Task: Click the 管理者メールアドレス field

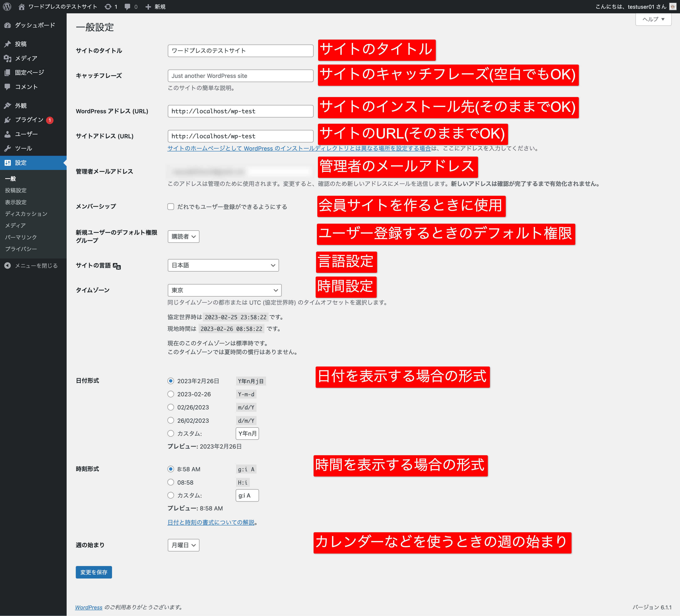Action: click(240, 171)
